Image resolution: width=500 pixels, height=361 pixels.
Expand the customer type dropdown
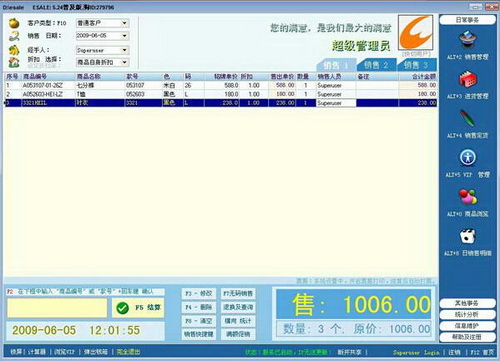(x=124, y=23)
